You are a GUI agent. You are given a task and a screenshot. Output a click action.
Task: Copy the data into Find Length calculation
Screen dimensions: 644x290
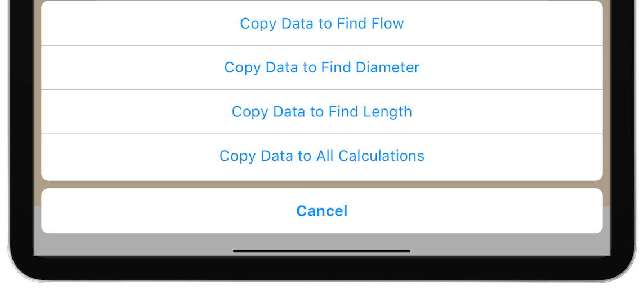coord(321,112)
